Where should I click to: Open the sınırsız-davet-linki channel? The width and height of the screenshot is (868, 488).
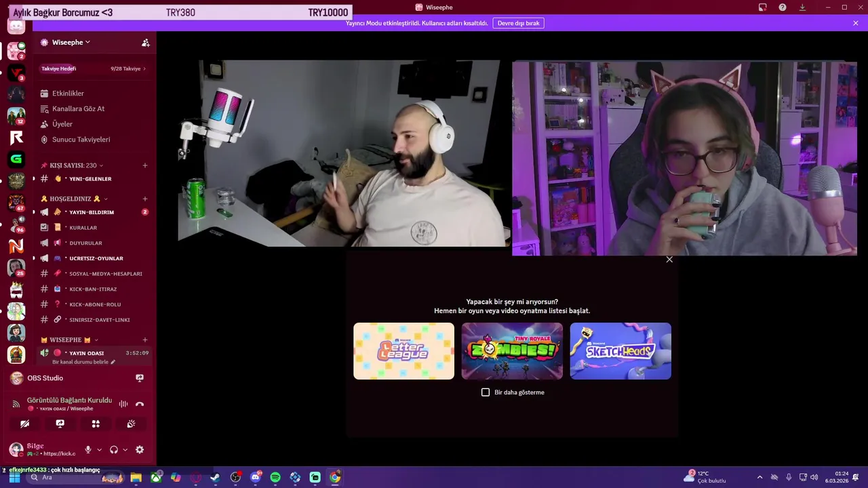point(94,320)
